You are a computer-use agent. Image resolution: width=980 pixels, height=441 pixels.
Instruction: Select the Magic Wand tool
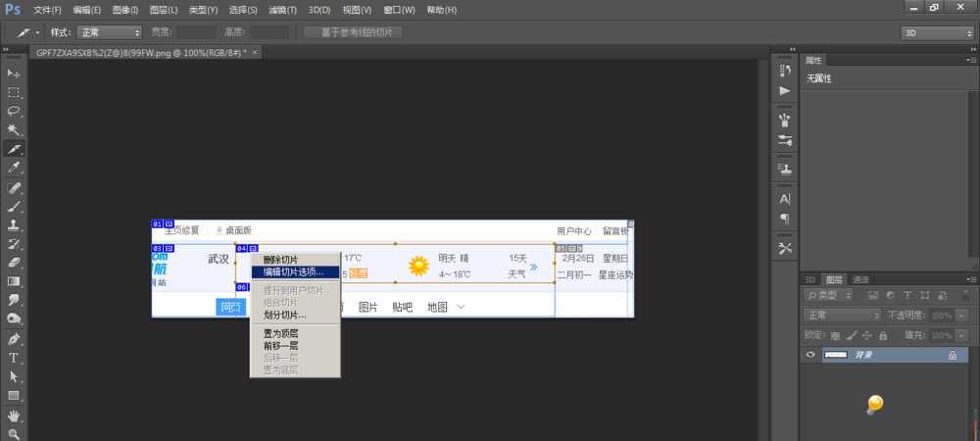tap(14, 129)
